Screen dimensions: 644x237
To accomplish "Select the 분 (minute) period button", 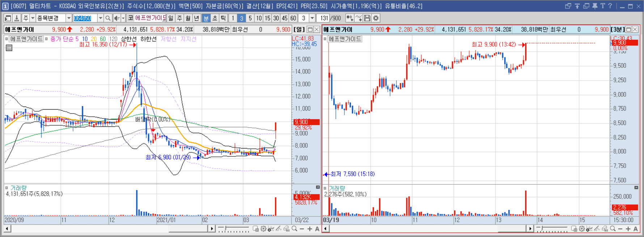I will click(x=206, y=18).
